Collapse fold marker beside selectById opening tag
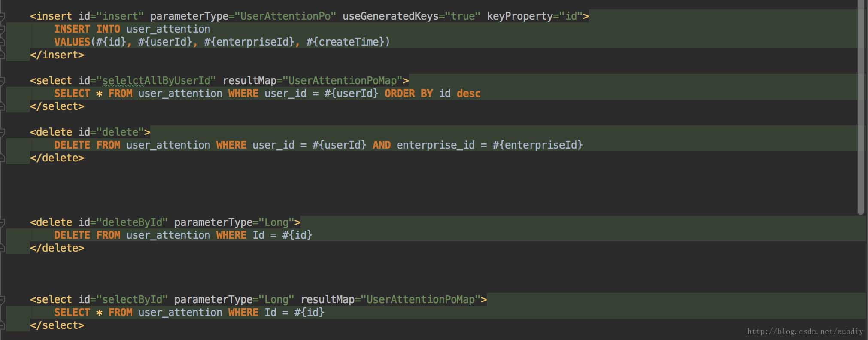 point(2,300)
